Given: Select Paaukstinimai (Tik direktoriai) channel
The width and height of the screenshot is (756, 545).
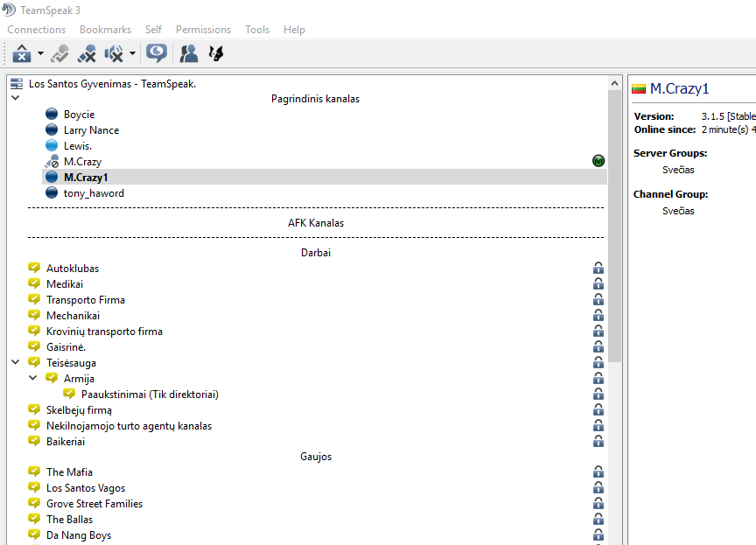Looking at the screenshot, I should [x=150, y=395].
